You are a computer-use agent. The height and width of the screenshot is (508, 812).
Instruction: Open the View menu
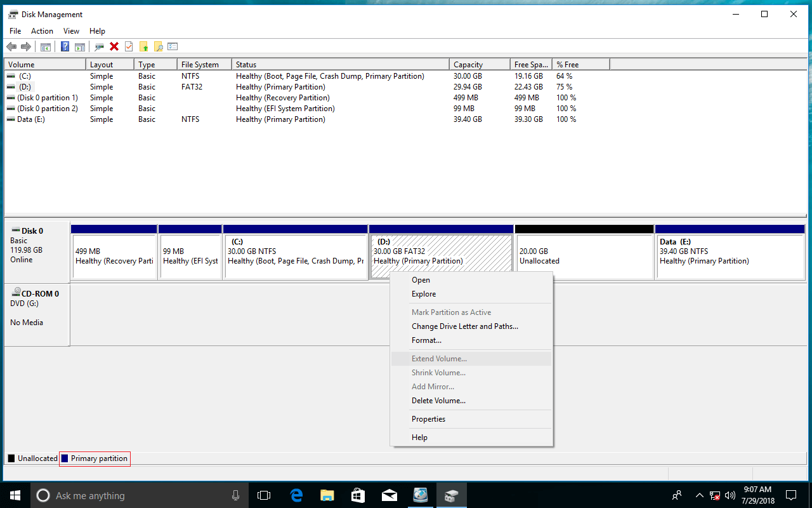[x=71, y=30]
